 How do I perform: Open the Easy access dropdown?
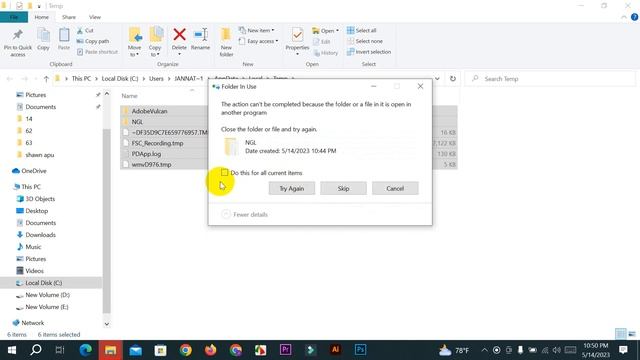pos(259,41)
